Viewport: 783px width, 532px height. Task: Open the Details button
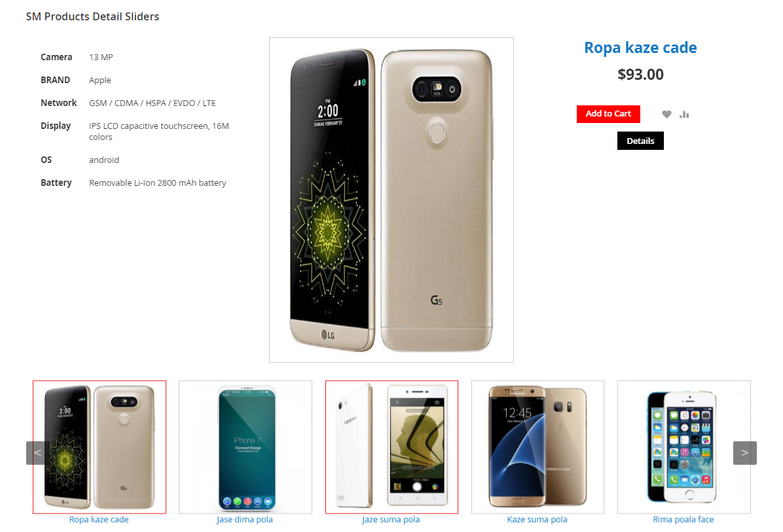coord(640,141)
